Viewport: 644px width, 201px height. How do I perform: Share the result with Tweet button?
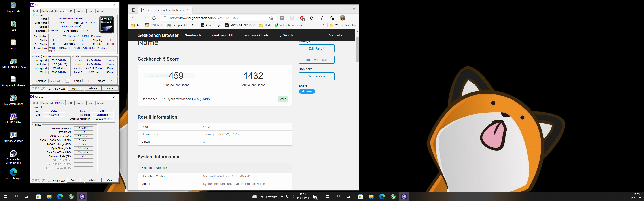tap(307, 91)
